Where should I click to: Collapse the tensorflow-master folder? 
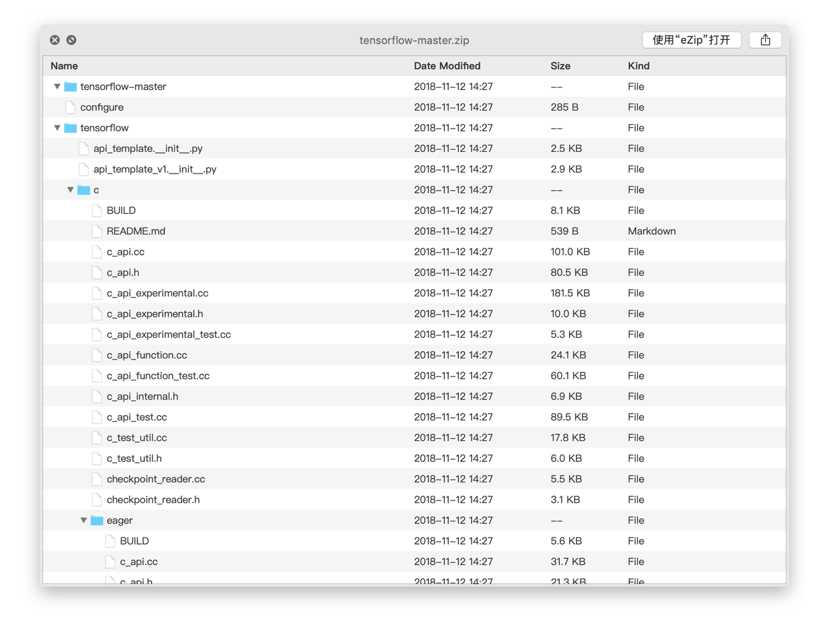[57, 87]
